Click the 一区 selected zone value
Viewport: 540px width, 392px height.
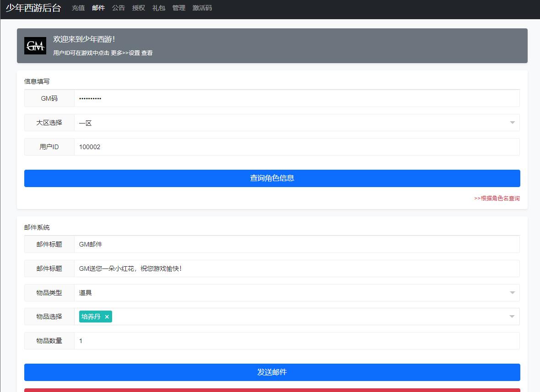coord(86,123)
